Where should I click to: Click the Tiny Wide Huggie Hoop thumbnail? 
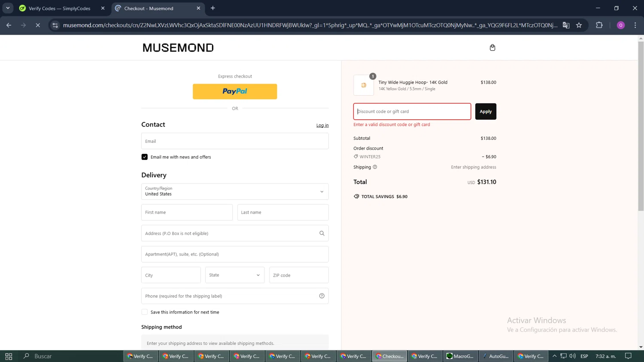[x=364, y=85]
